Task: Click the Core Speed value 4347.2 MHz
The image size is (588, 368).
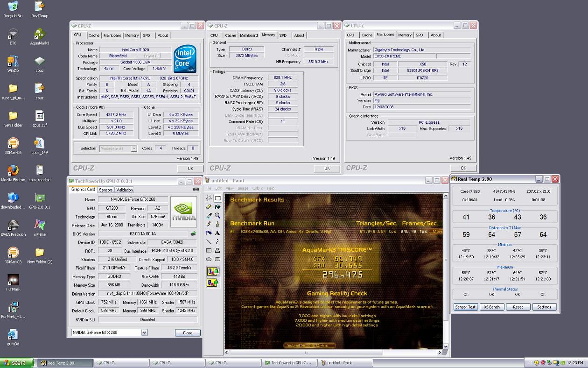Action: pos(116,115)
